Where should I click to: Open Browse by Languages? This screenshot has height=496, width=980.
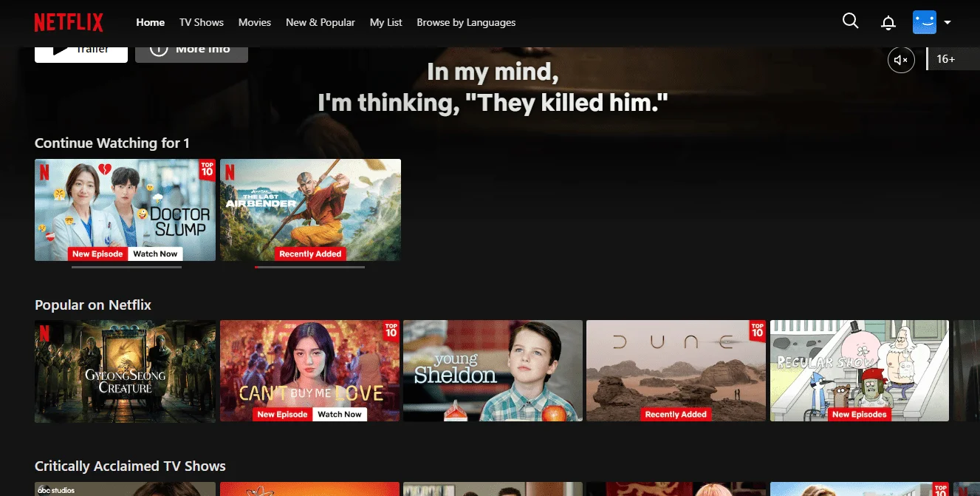[466, 22]
